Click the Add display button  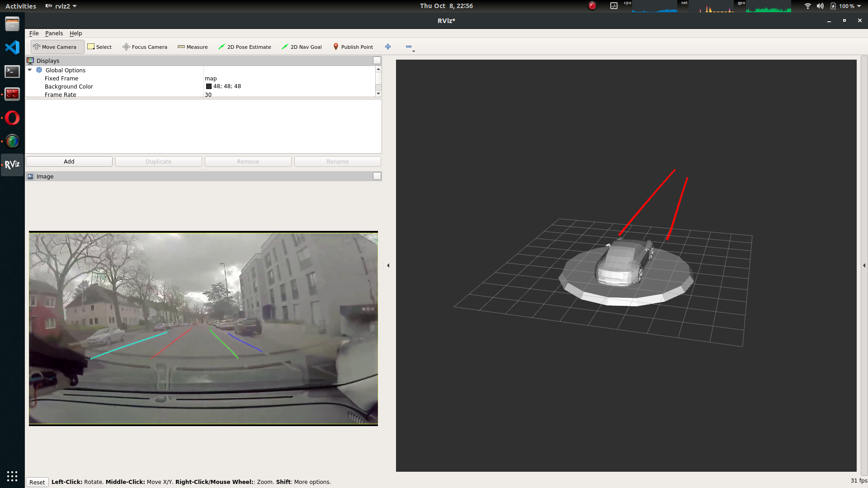coord(69,161)
